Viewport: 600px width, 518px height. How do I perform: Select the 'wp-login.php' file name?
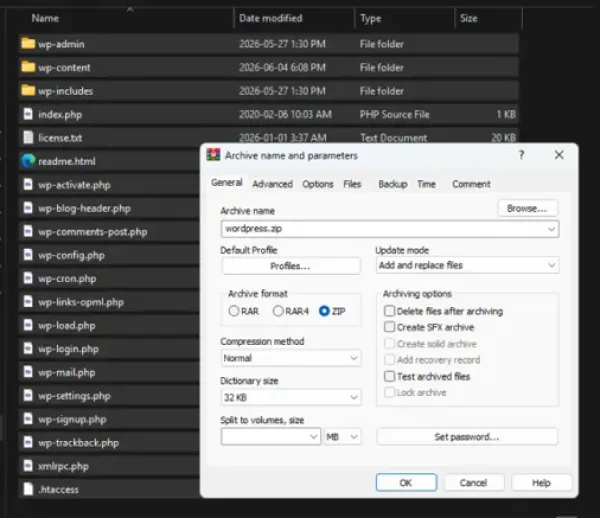[68, 349]
